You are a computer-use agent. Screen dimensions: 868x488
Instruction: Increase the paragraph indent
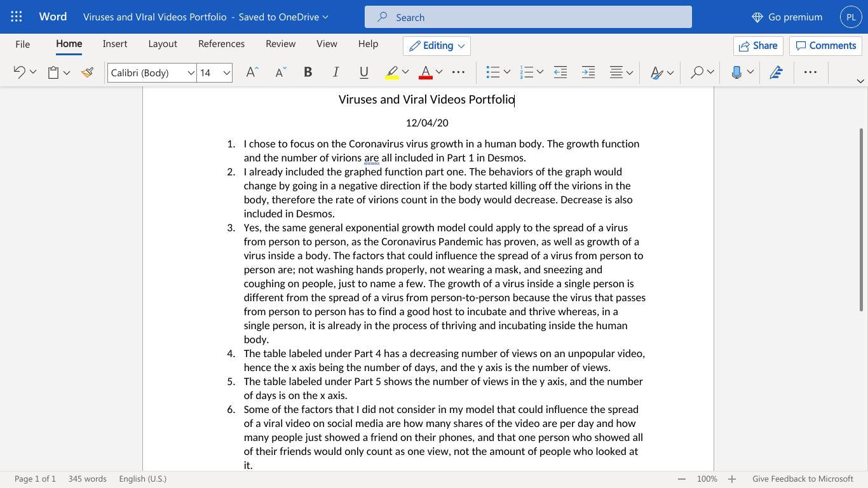(588, 72)
